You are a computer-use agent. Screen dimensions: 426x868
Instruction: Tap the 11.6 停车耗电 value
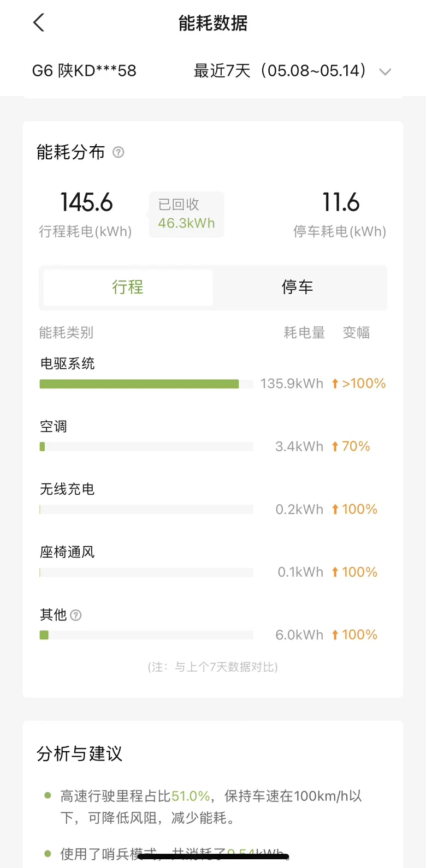[341, 203]
